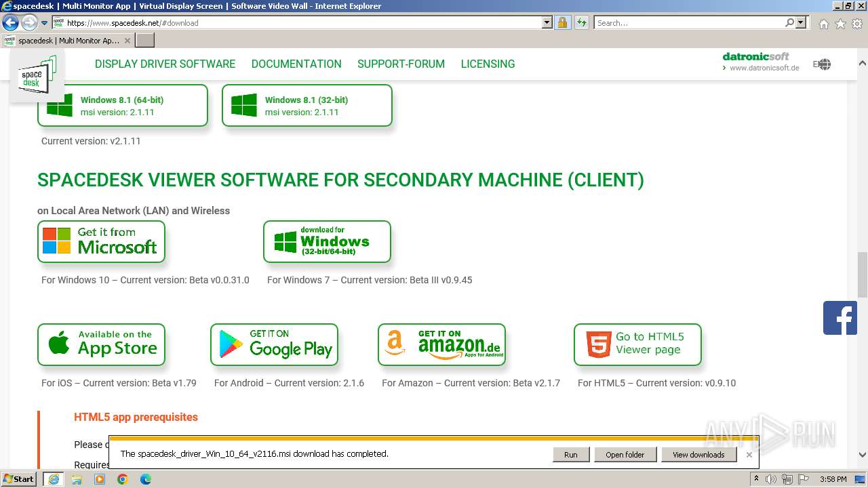Open media player taskbar icon

100,479
